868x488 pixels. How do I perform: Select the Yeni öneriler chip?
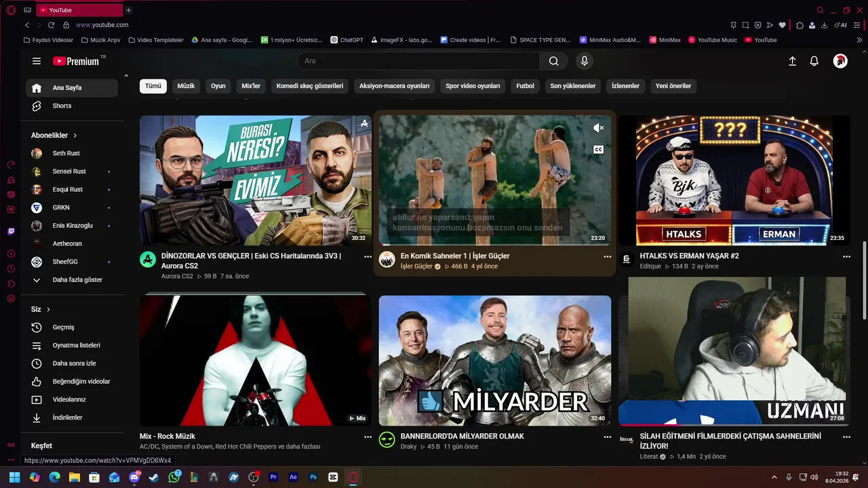(673, 86)
